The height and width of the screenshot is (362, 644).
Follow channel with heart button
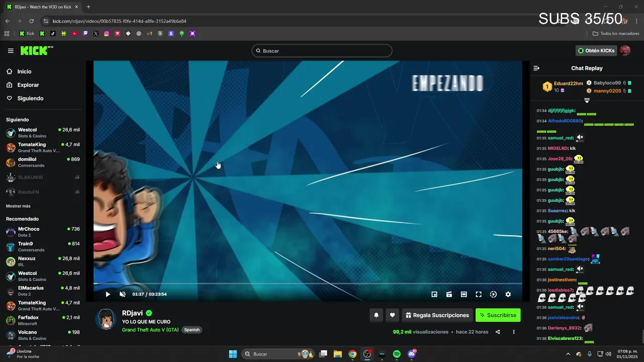pos(392,315)
